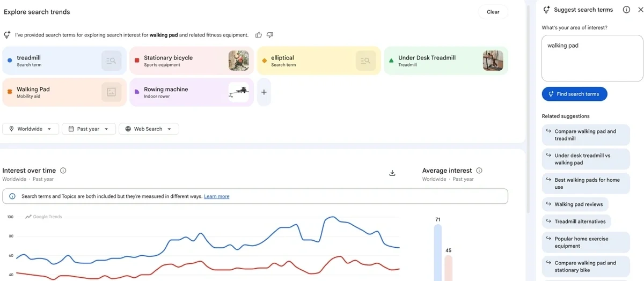Click the Related suggestions label

tap(566, 116)
